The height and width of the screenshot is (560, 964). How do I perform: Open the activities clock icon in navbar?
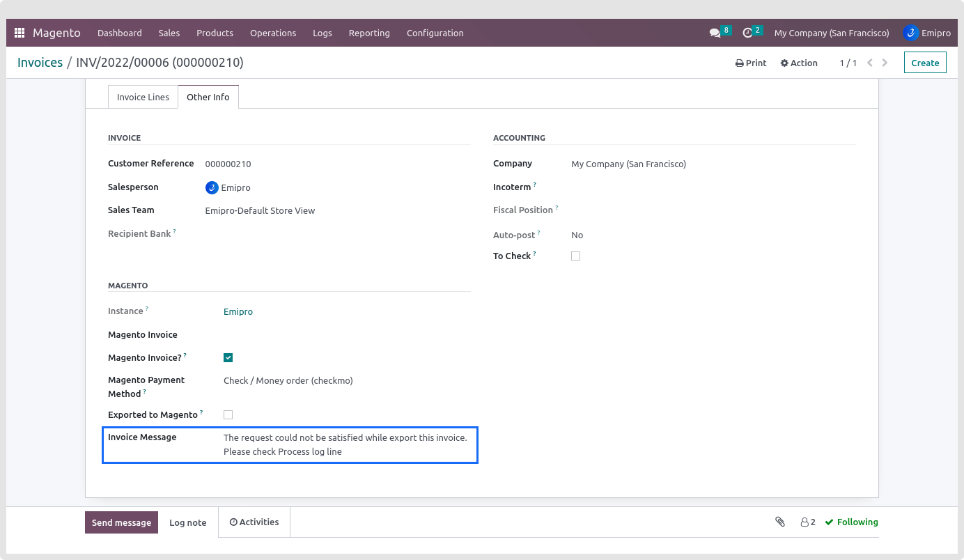[x=747, y=33]
